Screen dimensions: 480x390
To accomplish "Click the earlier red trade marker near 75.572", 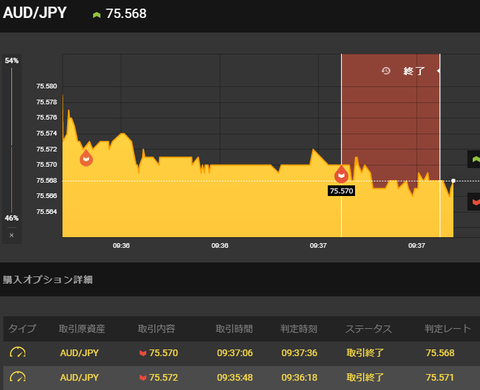I will 86,158.
